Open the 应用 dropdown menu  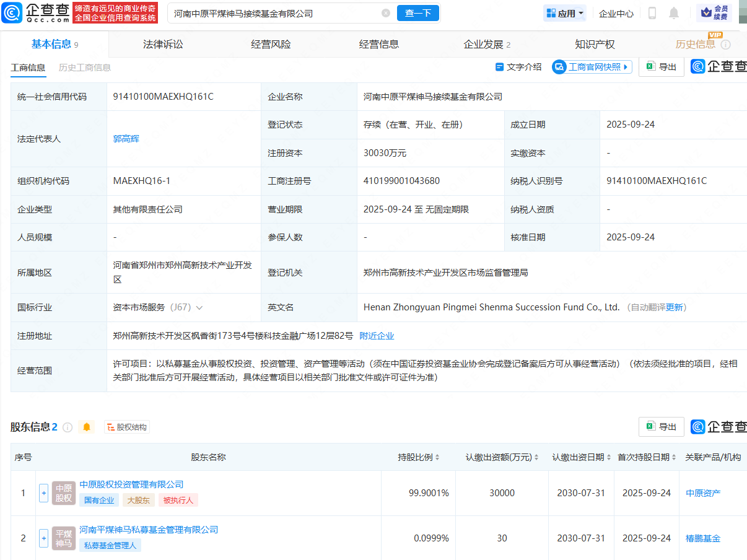(x=564, y=13)
